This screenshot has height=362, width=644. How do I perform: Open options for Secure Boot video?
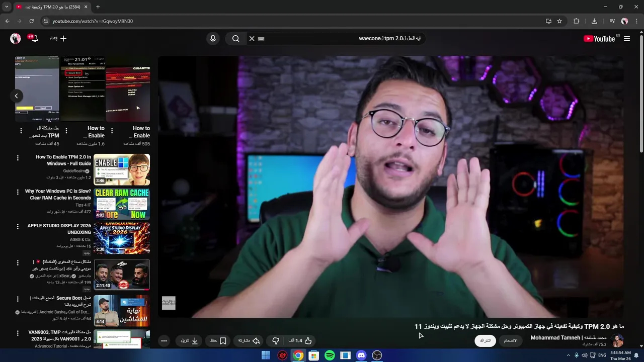18,299
